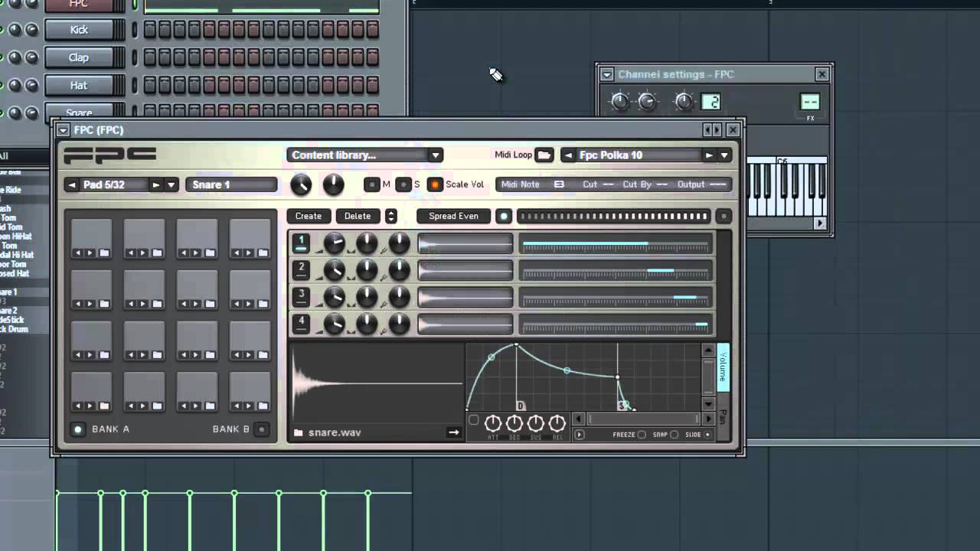Switch to Pan envelope tab
The image size is (980, 551).
coord(723,417)
